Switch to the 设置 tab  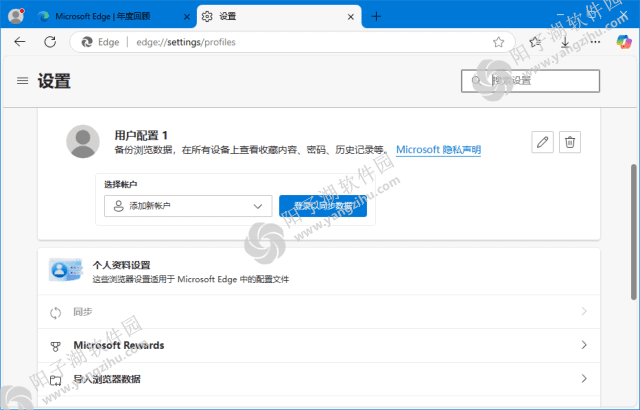pyautogui.click(x=279, y=16)
